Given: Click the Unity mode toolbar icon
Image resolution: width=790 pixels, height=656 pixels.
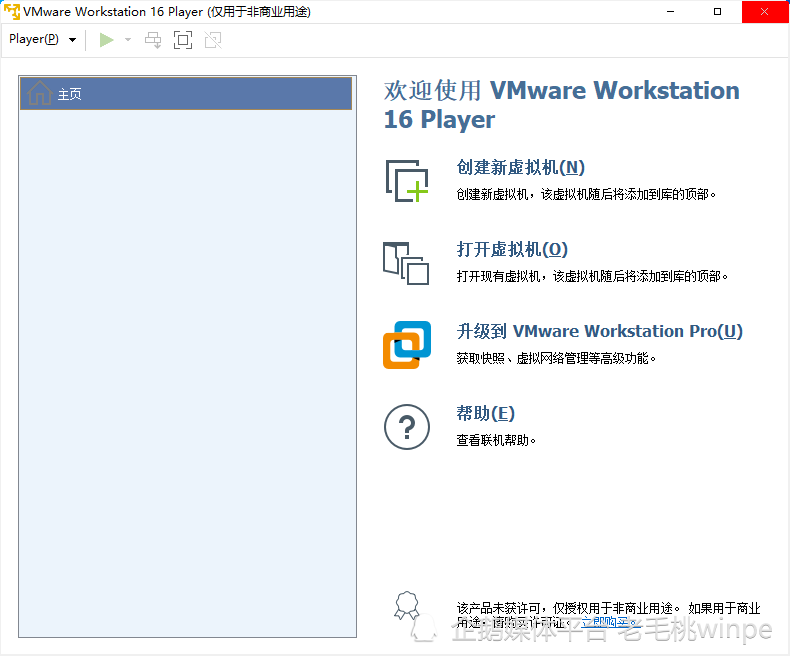Looking at the screenshot, I should pyautogui.click(x=213, y=40).
